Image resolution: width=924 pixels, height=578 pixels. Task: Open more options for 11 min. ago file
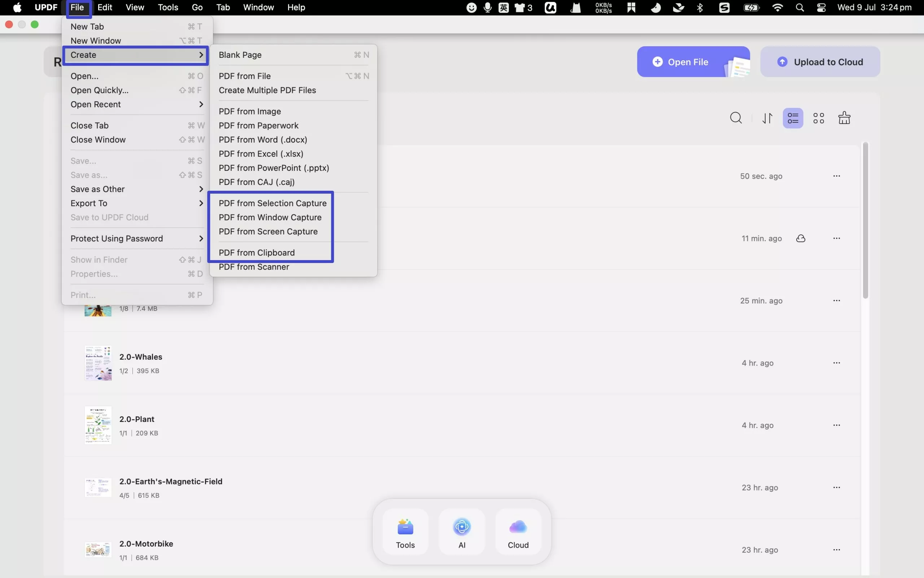pyautogui.click(x=836, y=238)
